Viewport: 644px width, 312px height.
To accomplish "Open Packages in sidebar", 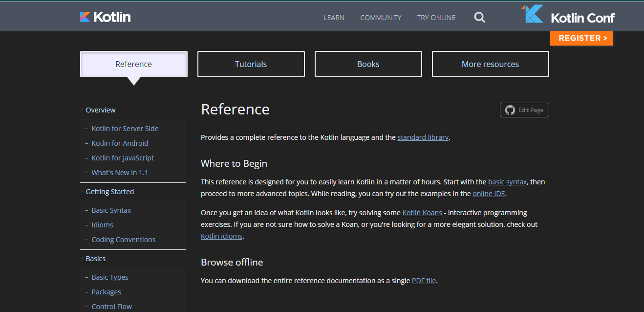I will pyautogui.click(x=106, y=292).
